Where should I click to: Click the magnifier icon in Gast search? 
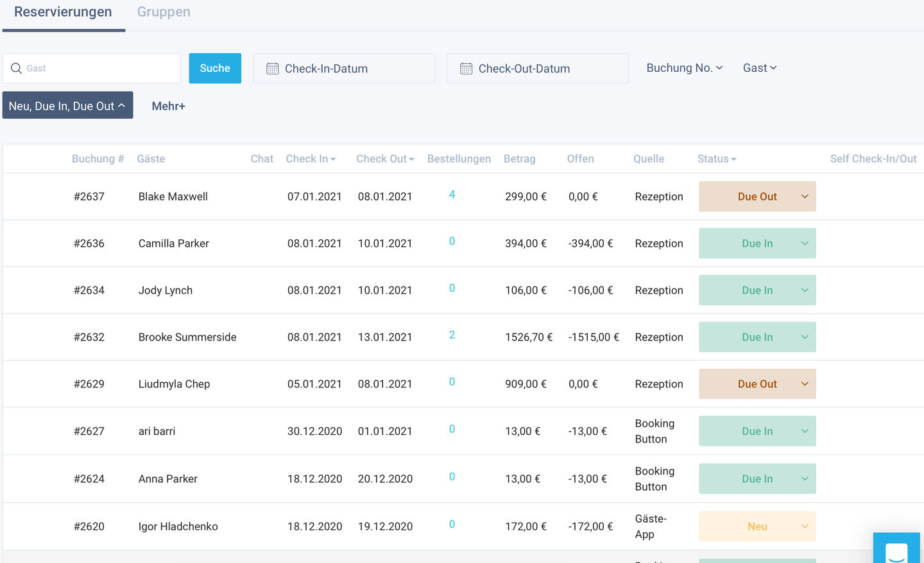click(x=17, y=68)
